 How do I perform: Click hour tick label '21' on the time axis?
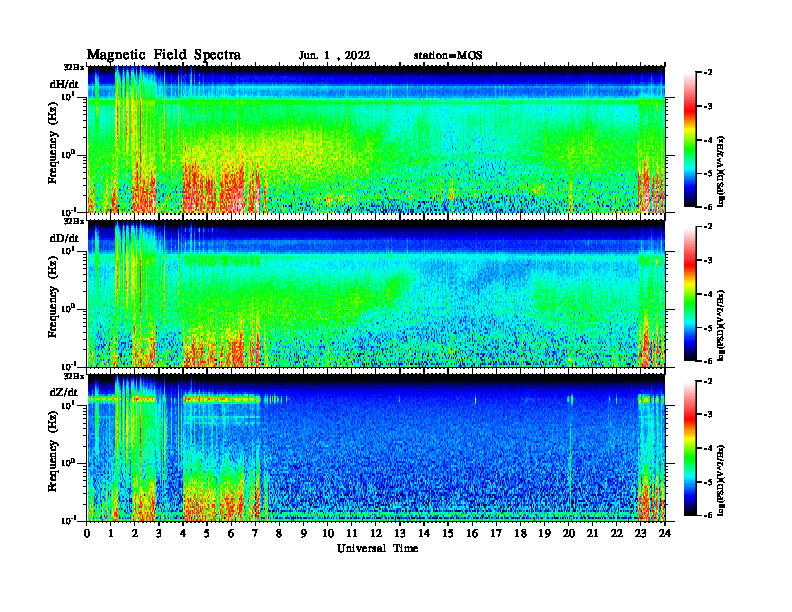(x=592, y=533)
